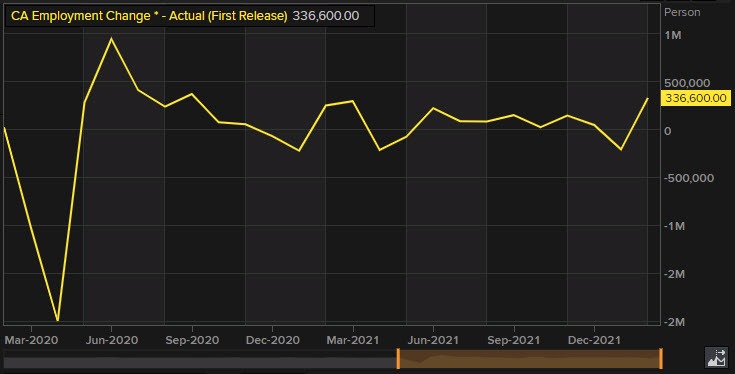Image resolution: width=735 pixels, height=374 pixels.
Task: Click the chart view icon at bottom right
Action: [x=717, y=358]
